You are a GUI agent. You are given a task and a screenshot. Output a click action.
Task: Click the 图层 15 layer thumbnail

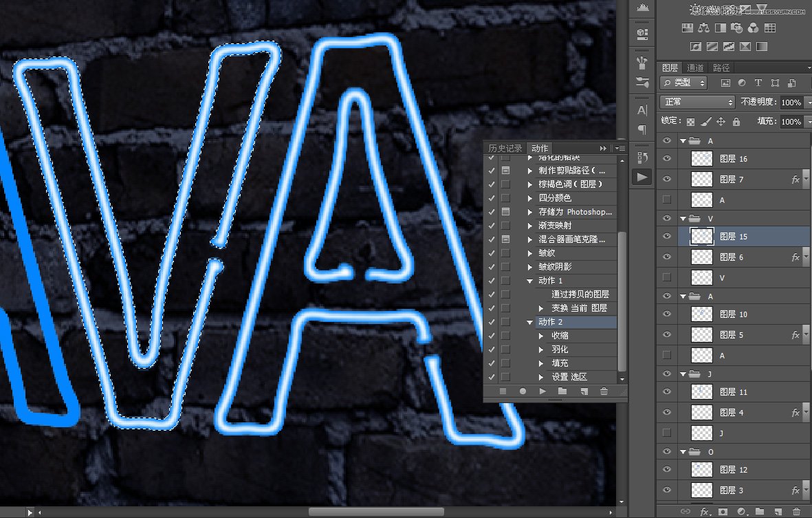(x=701, y=236)
